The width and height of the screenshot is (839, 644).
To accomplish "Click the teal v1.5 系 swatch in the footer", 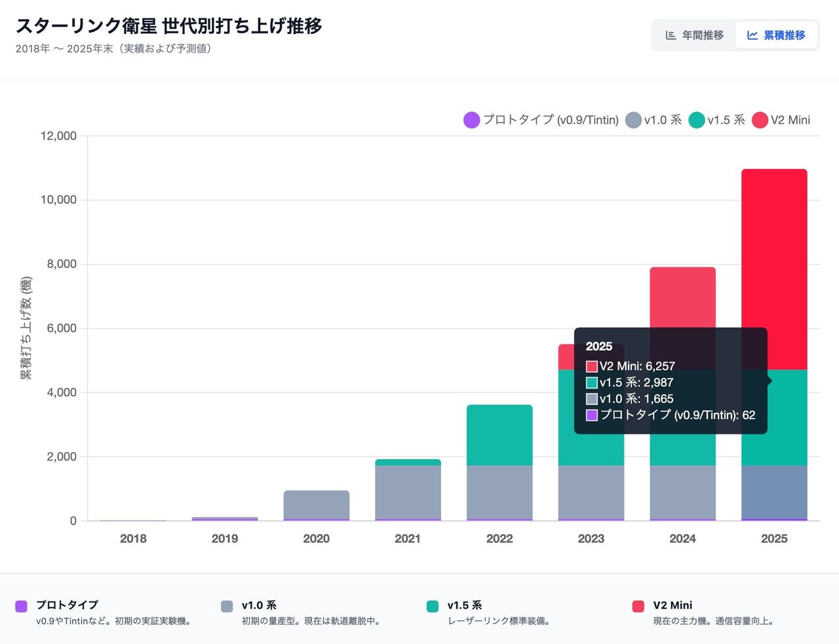I will pos(433,606).
